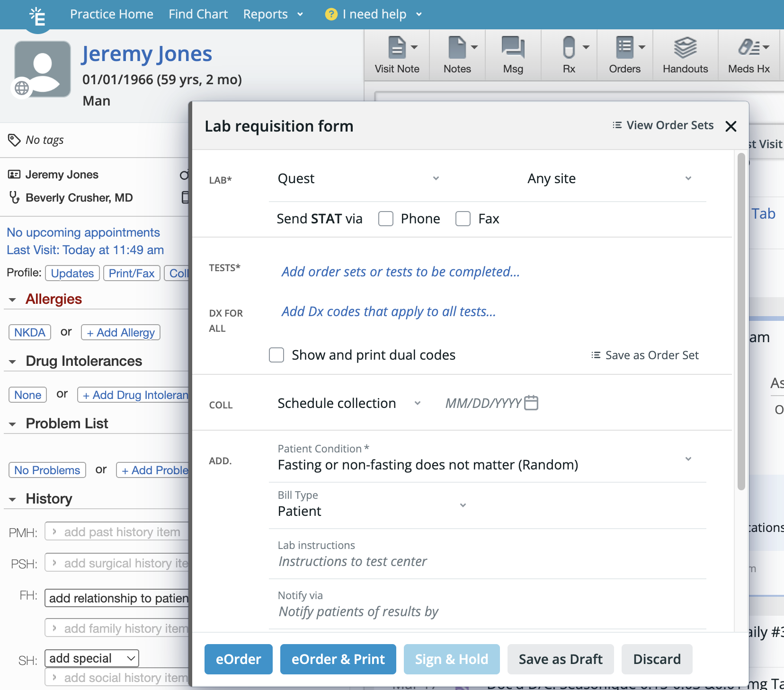Click the Rx pill icon

569,48
